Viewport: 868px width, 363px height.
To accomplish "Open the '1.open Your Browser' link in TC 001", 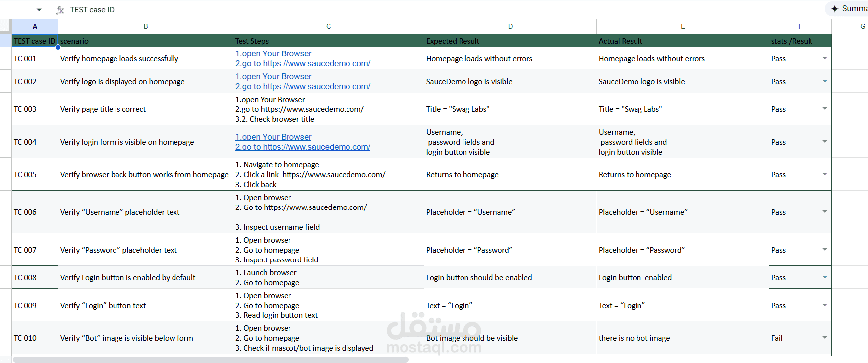I will [274, 53].
